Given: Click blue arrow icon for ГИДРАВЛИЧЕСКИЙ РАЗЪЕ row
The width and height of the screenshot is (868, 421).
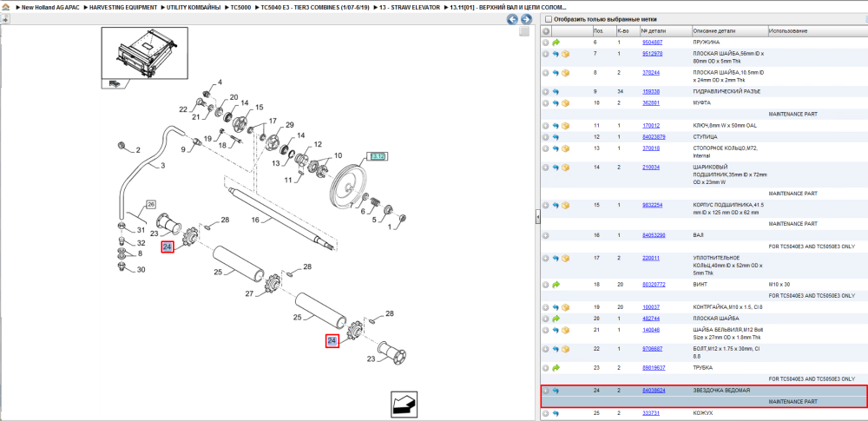Looking at the screenshot, I should [556, 91].
